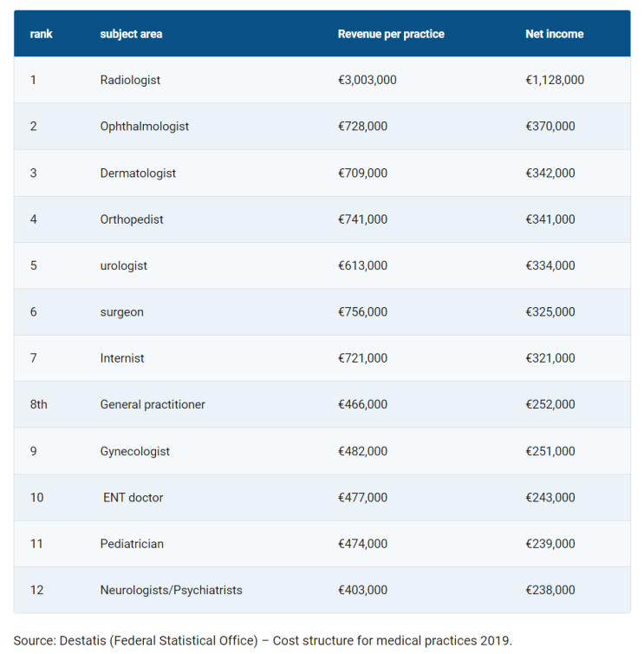This screenshot has height=654, width=644.
Task: Click the Dermatologist subject cell
Action: (x=138, y=173)
